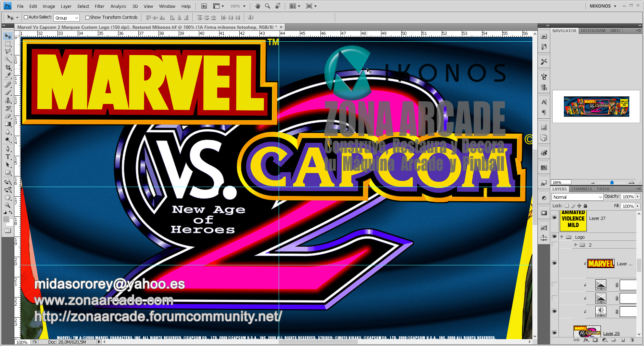Hide the MARVEL layer visibility eye
This screenshot has width=644, height=346.
554,263
